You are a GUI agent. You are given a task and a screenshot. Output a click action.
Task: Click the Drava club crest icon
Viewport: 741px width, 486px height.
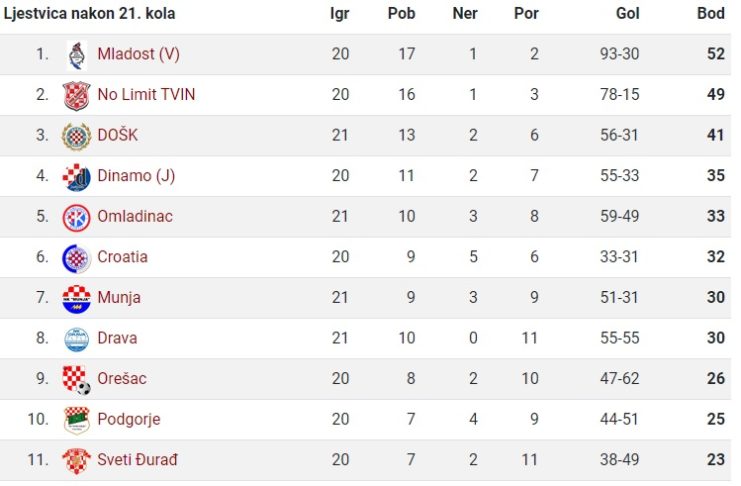(77, 339)
